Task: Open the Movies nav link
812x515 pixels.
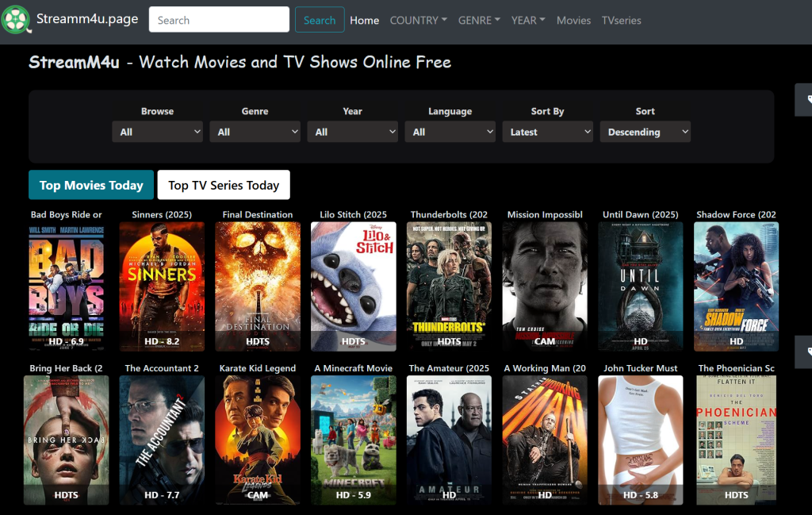Action: 574,20
